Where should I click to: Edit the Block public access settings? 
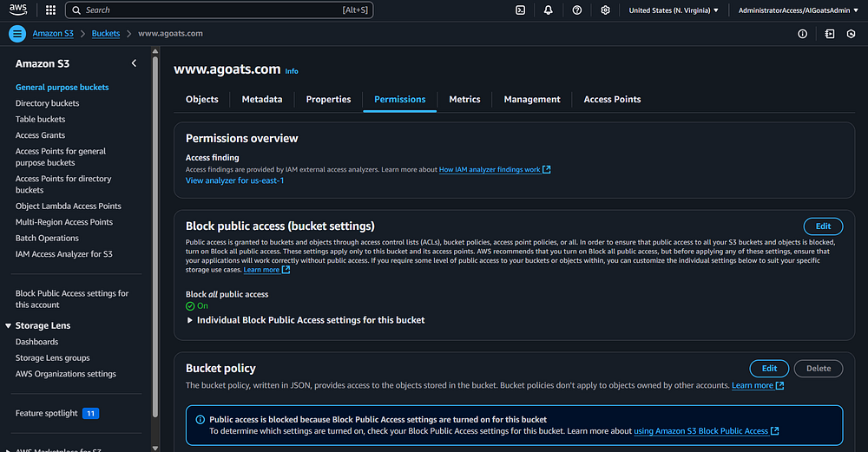[x=823, y=226]
